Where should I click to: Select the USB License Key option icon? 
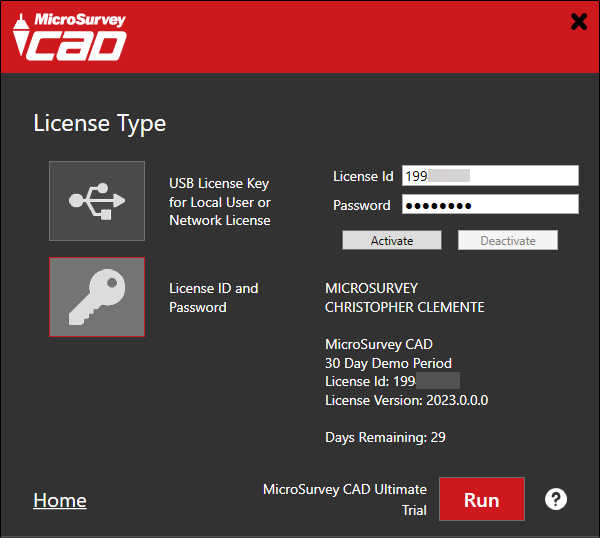pos(97,201)
